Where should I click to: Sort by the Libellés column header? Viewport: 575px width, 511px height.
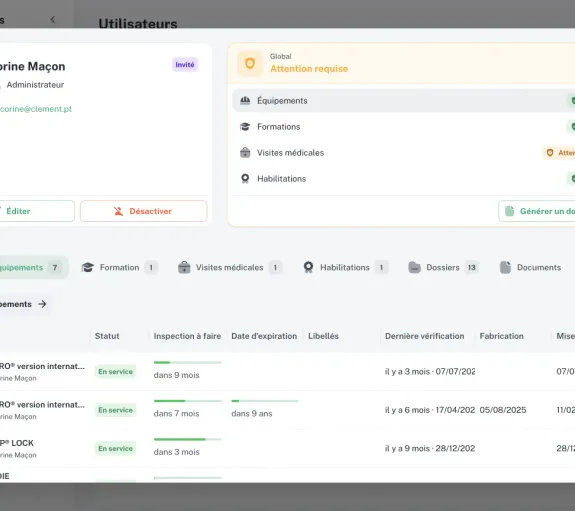click(x=323, y=336)
